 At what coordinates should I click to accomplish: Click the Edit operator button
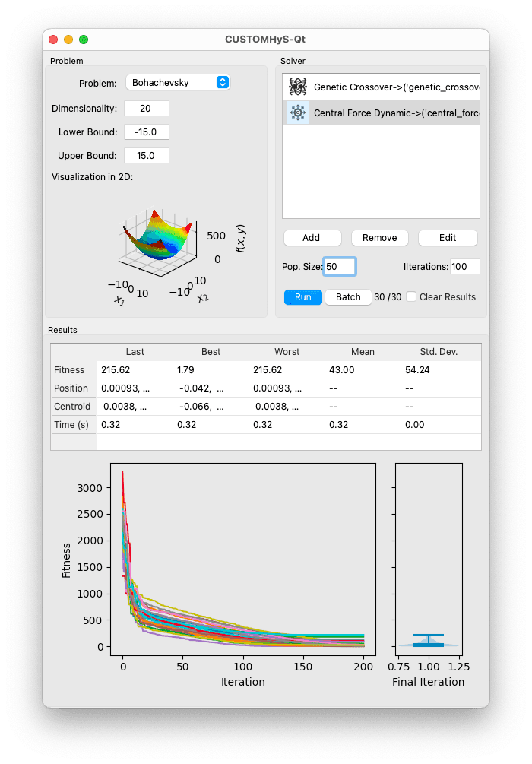click(x=448, y=238)
